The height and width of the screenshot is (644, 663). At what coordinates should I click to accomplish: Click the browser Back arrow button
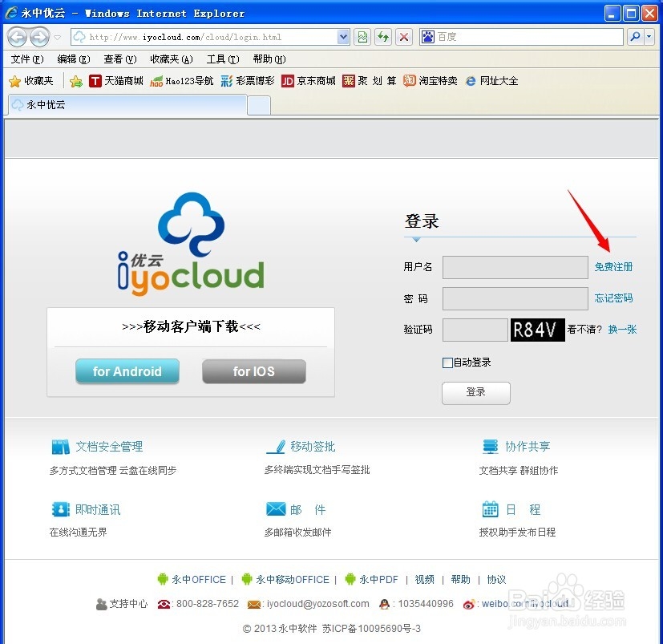pyautogui.click(x=18, y=37)
